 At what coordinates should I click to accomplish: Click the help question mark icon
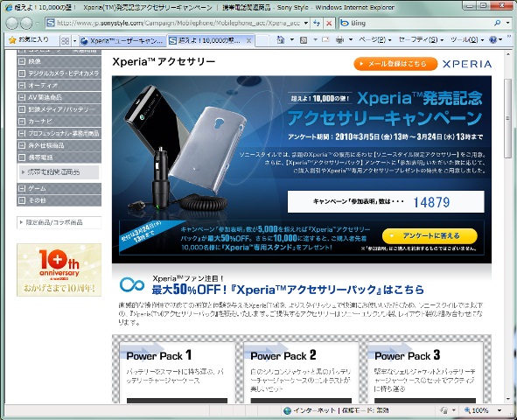493,40
